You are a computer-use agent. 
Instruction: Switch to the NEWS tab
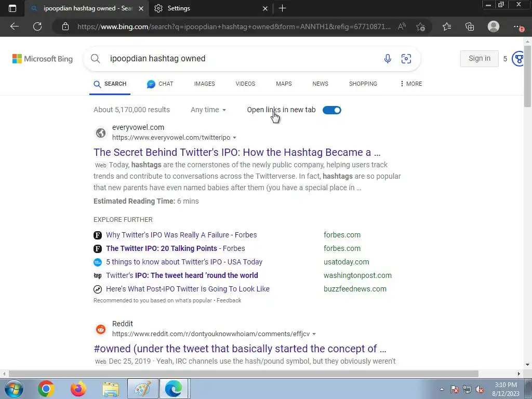point(320,84)
